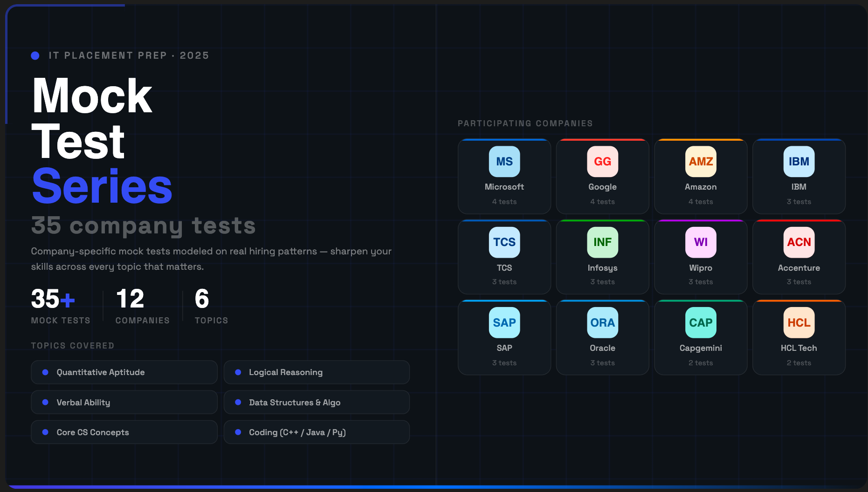Click the 'Google' company name
Image resolution: width=868 pixels, height=492 pixels.
(602, 187)
